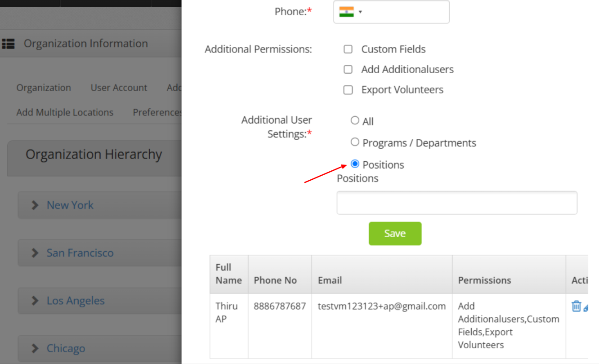Tick the Export Volunteers checkbox

click(x=348, y=90)
